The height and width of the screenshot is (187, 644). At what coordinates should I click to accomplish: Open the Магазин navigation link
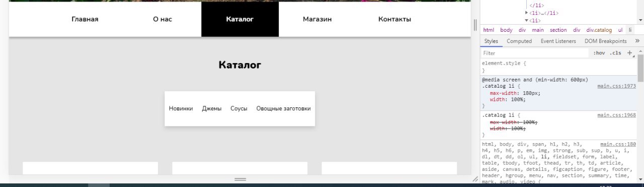click(x=317, y=19)
